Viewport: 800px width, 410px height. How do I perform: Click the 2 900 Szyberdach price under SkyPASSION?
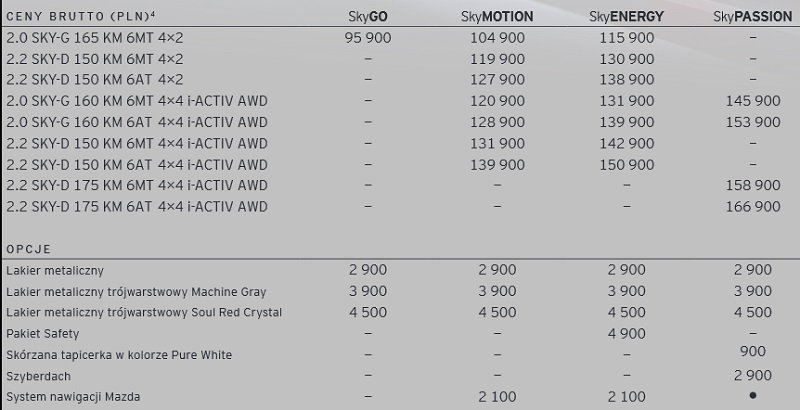[753, 376]
